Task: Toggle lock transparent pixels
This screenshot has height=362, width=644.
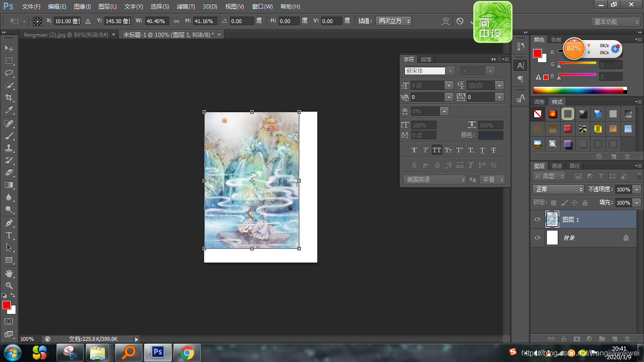Action: (x=553, y=203)
